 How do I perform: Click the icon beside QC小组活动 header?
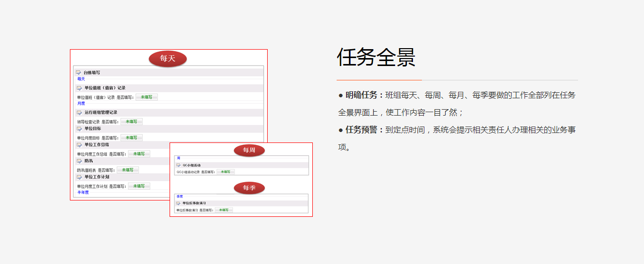178,165
